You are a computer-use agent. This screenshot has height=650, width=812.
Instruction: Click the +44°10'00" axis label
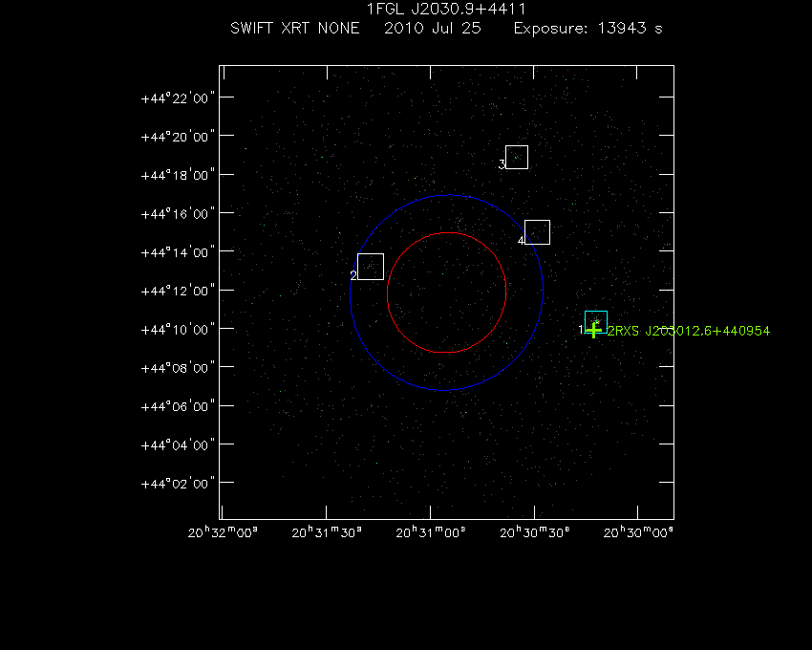[x=178, y=330]
